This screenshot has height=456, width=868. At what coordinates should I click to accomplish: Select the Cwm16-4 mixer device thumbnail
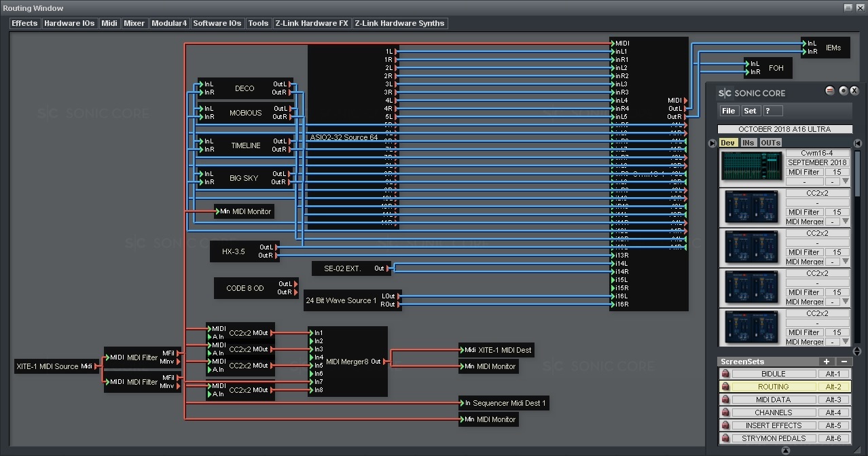(752, 167)
